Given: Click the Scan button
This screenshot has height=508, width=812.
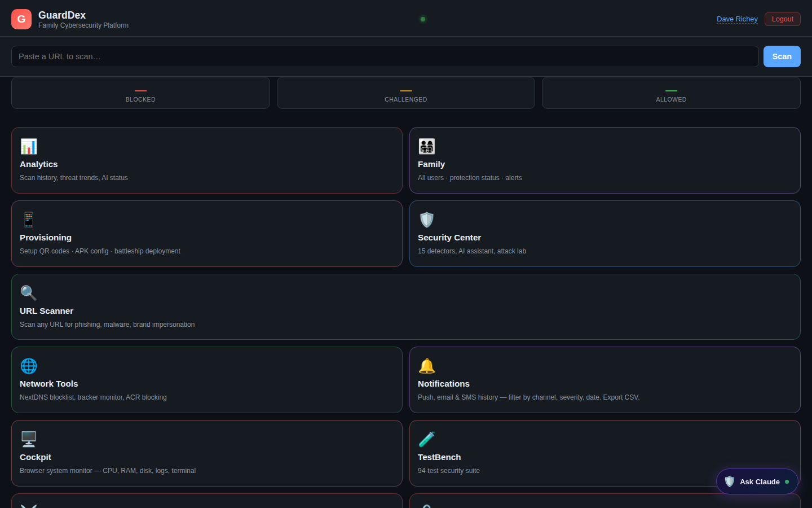Looking at the screenshot, I should point(782,56).
